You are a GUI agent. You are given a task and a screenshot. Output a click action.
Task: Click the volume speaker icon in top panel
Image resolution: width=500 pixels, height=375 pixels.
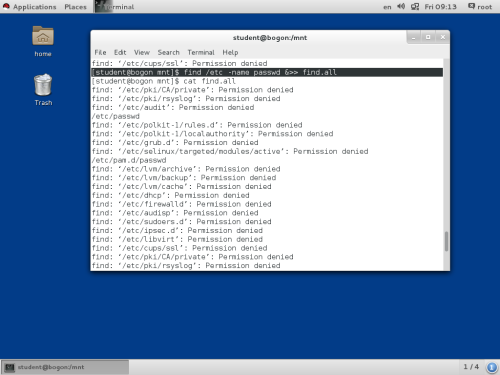[x=401, y=6]
